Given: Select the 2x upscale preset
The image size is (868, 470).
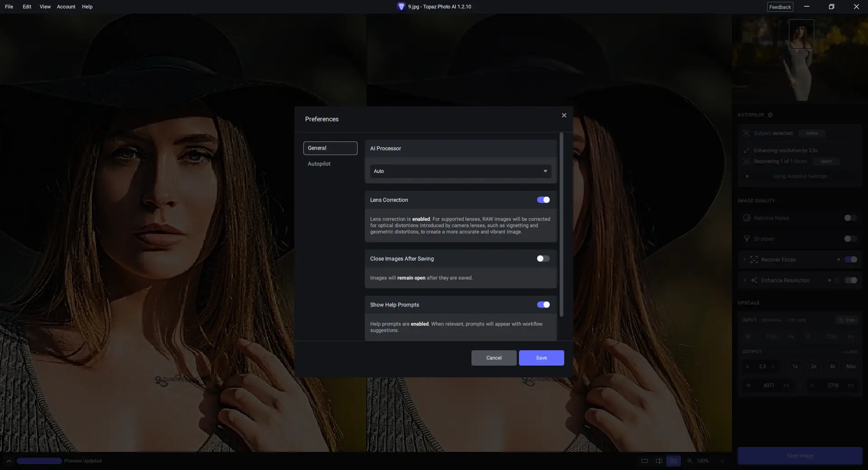Looking at the screenshot, I should [814, 367].
